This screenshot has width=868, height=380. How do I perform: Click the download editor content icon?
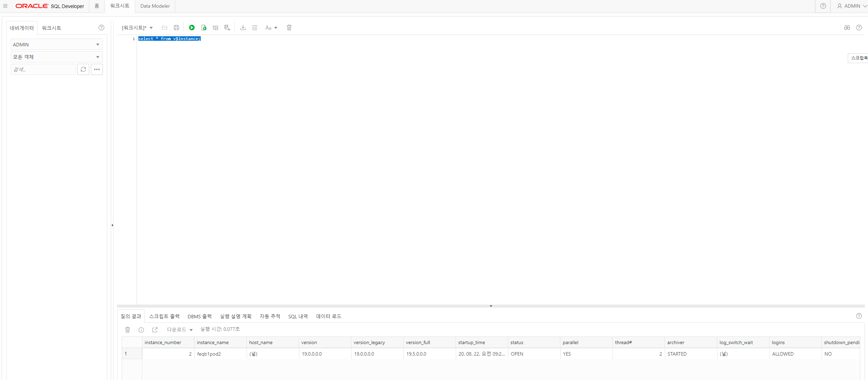click(243, 28)
